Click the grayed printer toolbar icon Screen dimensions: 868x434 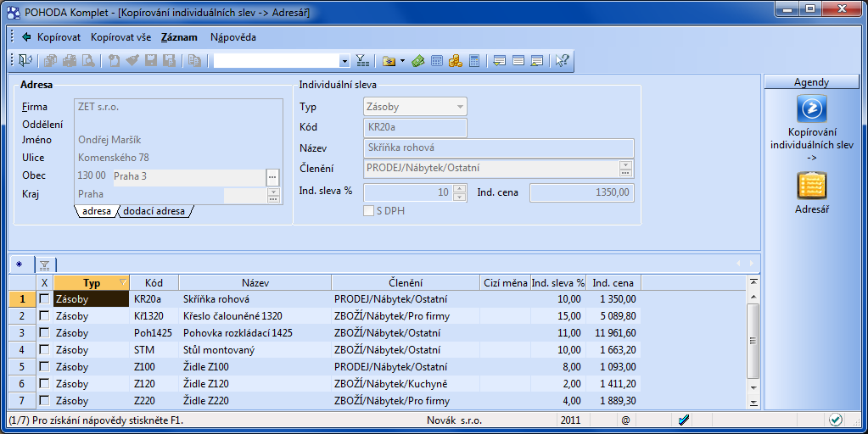(x=70, y=60)
